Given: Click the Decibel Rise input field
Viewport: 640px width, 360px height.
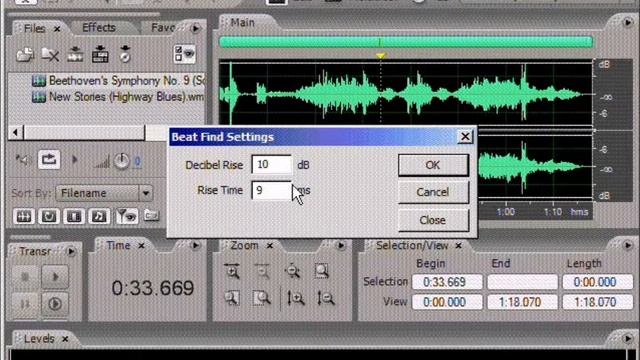Looking at the screenshot, I should click(x=271, y=165).
